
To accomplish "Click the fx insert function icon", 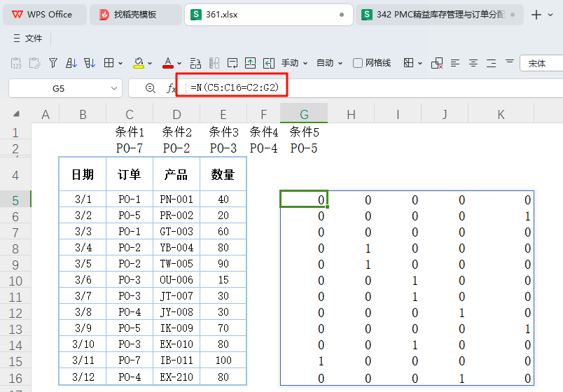I will (x=171, y=88).
